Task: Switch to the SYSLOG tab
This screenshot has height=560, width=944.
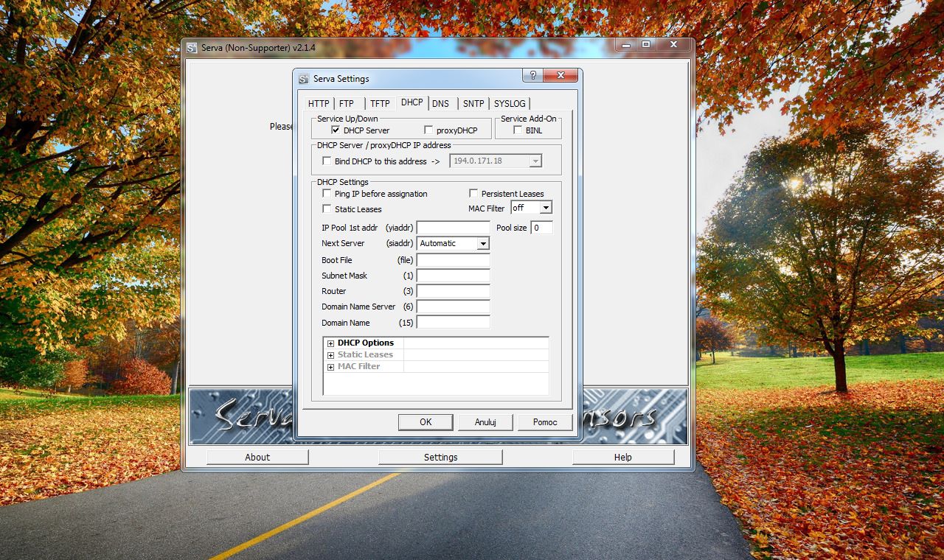Action: tap(510, 104)
